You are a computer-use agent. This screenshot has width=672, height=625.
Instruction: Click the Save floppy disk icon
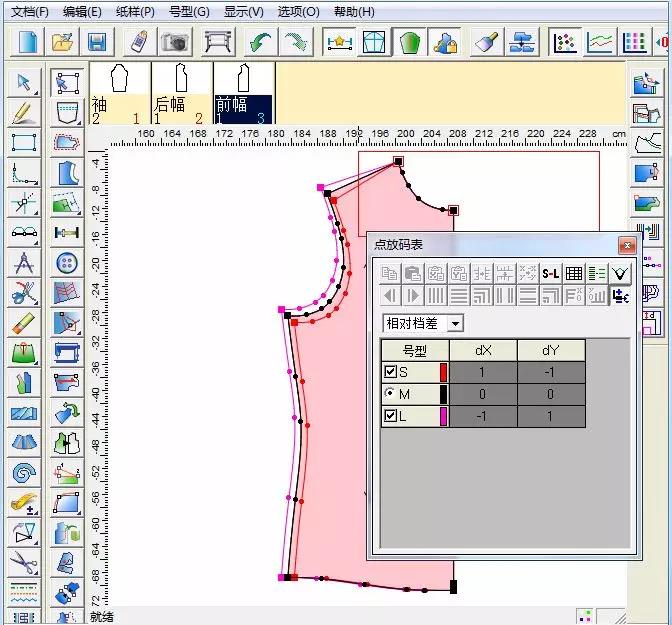[97, 42]
